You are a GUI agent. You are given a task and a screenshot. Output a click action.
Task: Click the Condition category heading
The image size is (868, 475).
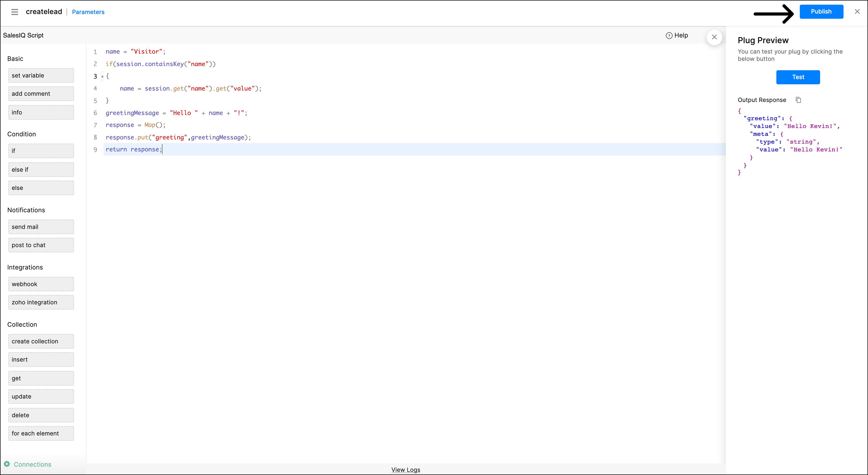[x=22, y=134]
